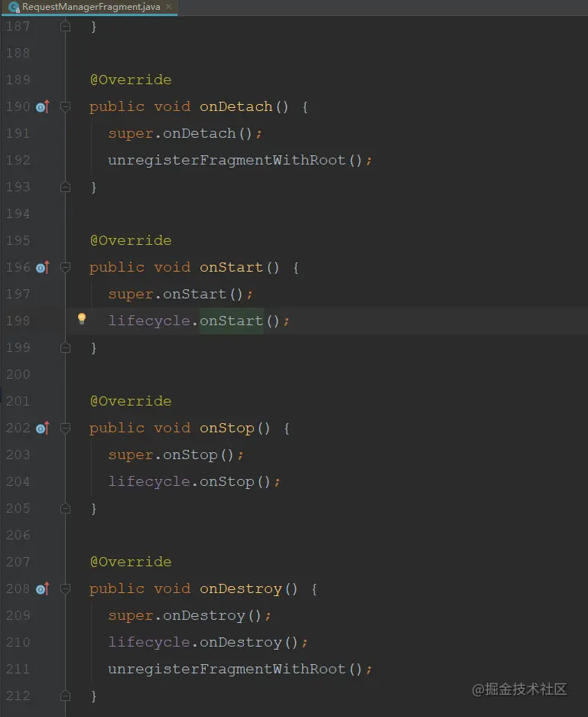Click fold end marker at line 212
The image size is (588, 717).
(65, 696)
